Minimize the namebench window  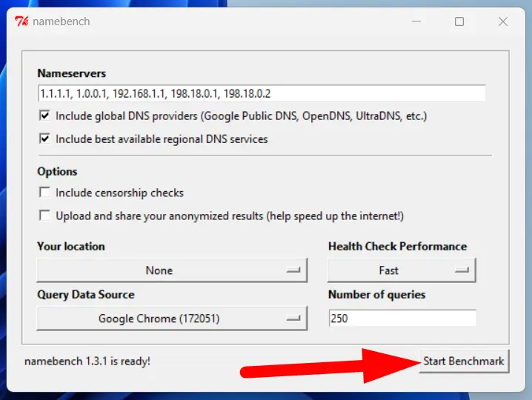pyautogui.click(x=416, y=21)
